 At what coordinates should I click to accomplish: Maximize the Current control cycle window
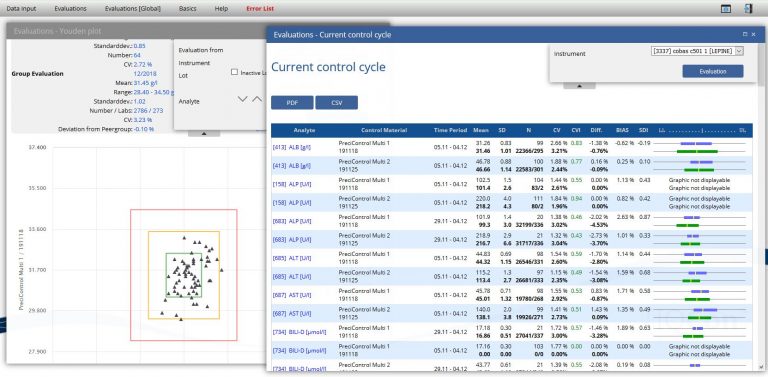745,34
